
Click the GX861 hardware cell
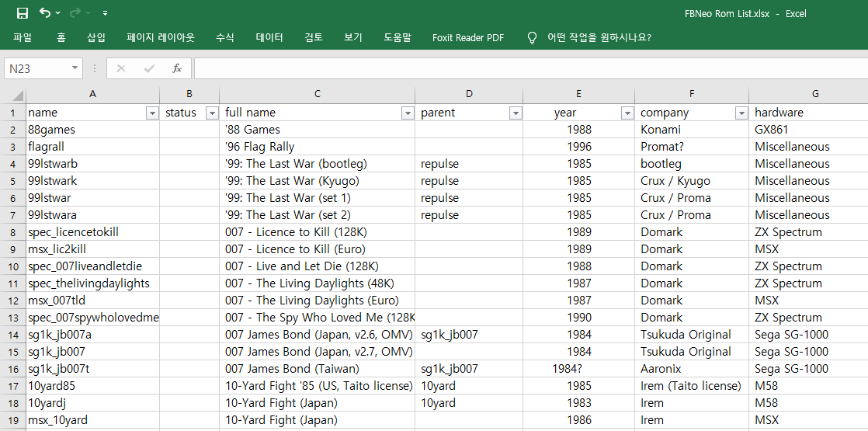tap(808, 130)
